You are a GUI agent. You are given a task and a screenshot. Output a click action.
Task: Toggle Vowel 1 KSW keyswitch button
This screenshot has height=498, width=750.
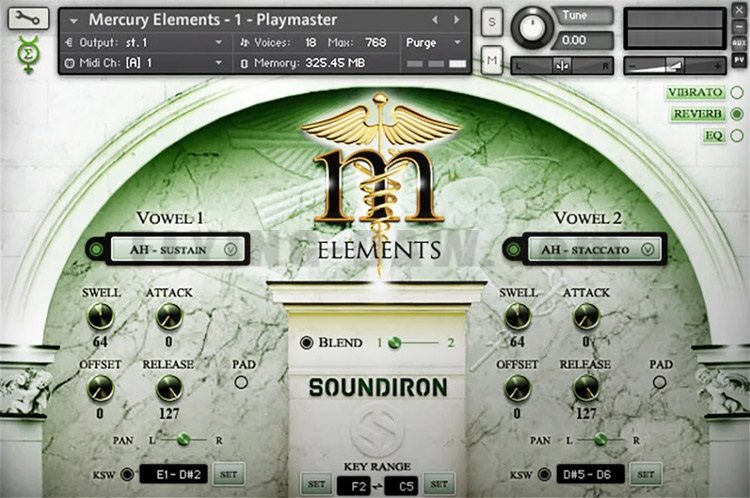pyautogui.click(x=127, y=475)
